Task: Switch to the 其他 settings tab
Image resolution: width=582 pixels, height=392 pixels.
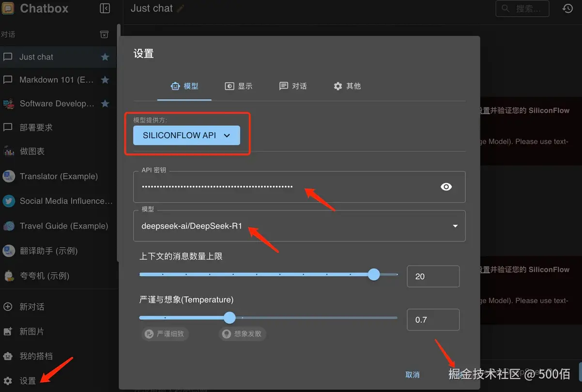Action: 347,86
